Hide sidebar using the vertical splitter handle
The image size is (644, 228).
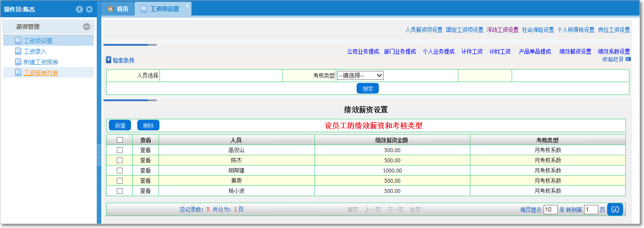click(x=99, y=154)
